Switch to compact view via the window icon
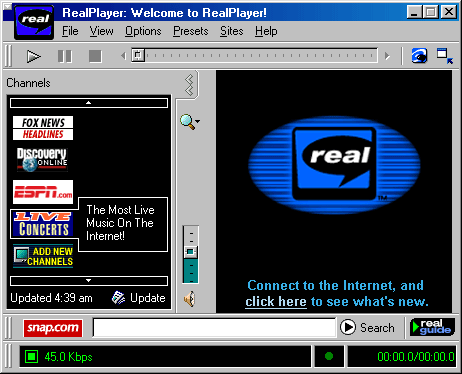The height and width of the screenshot is (374, 462). [x=445, y=56]
